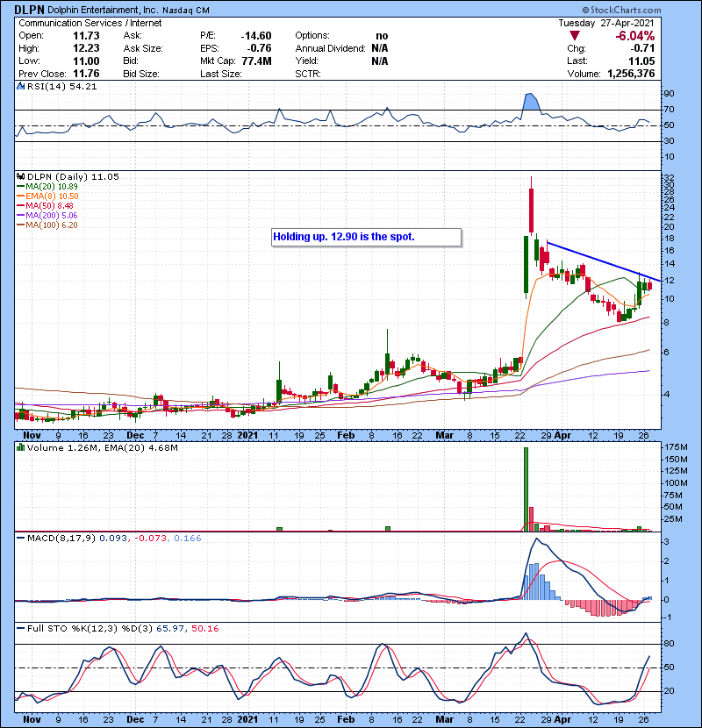Click the MACD value 0.093
The image size is (702, 728).
click(x=112, y=539)
